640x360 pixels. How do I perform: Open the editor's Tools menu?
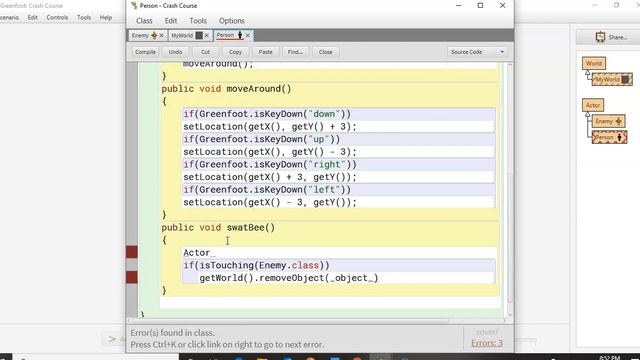[198, 20]
